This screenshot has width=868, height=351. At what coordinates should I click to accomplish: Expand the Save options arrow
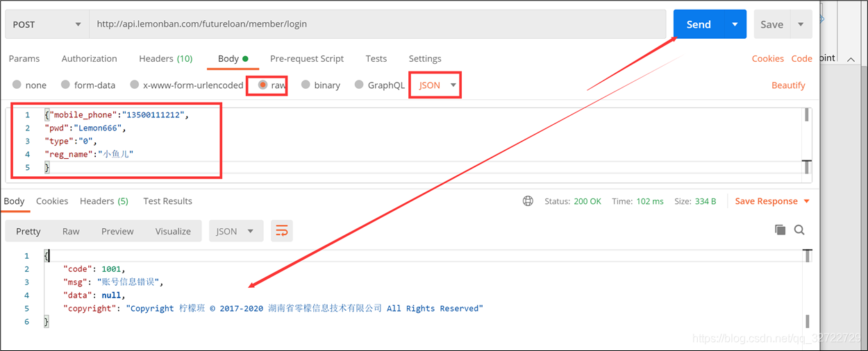[801, 24]
